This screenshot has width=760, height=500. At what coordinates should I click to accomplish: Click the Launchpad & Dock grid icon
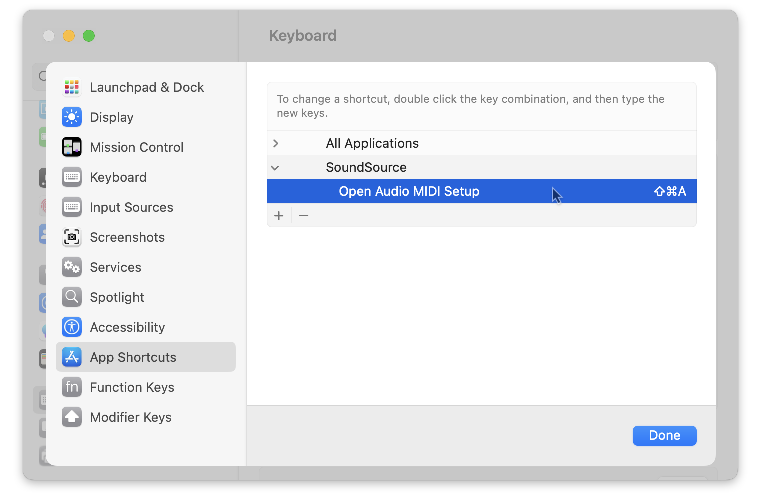coord(72,87)
